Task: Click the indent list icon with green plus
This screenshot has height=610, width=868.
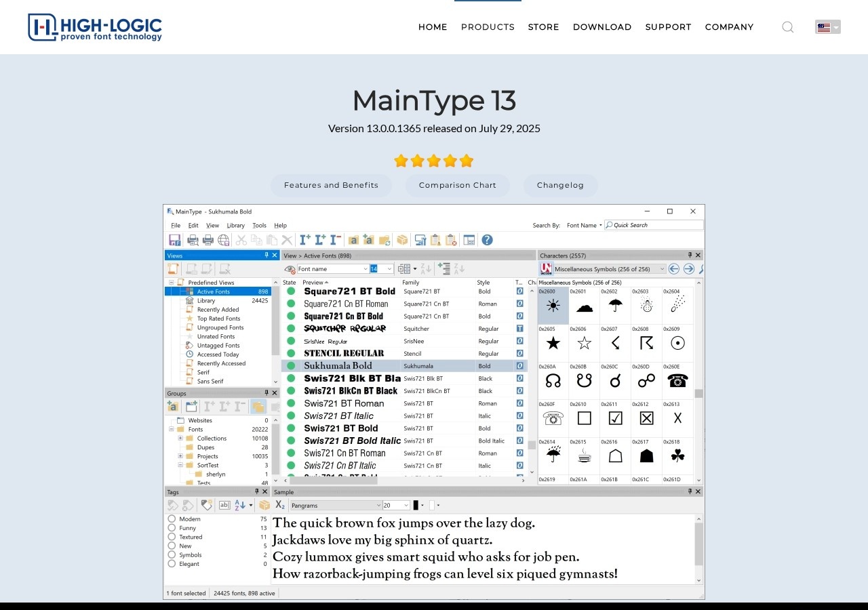Action: 444,269
